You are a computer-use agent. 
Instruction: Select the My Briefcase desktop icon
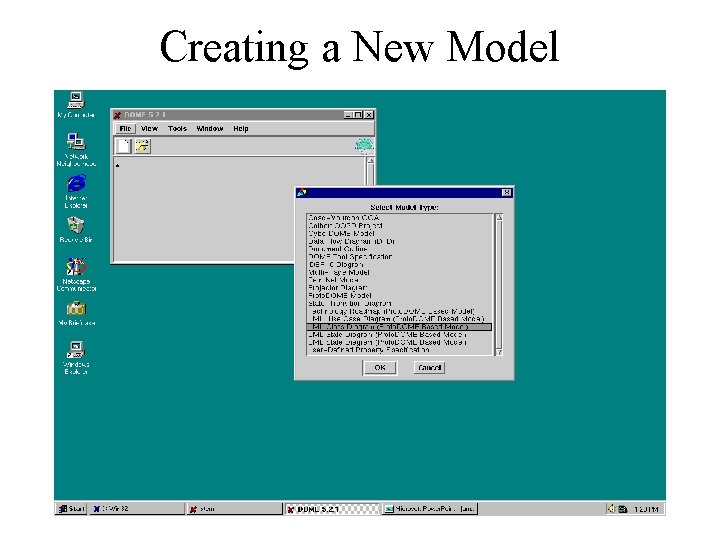[76, 313]
